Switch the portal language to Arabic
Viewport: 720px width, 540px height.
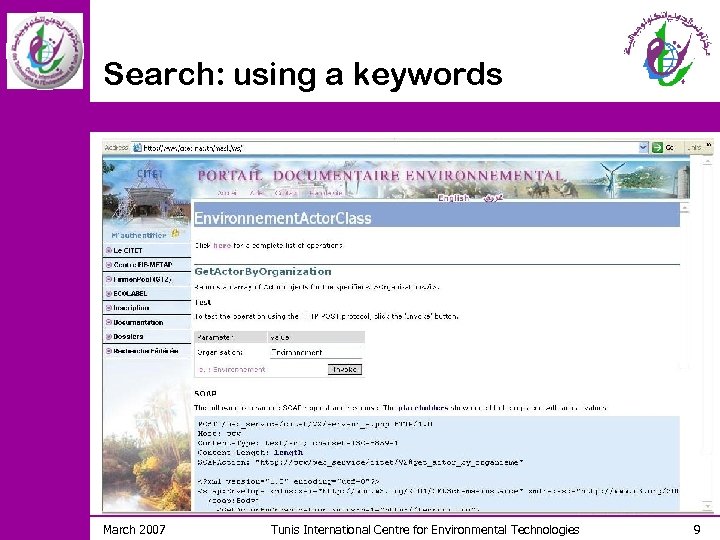click(493, 198)
